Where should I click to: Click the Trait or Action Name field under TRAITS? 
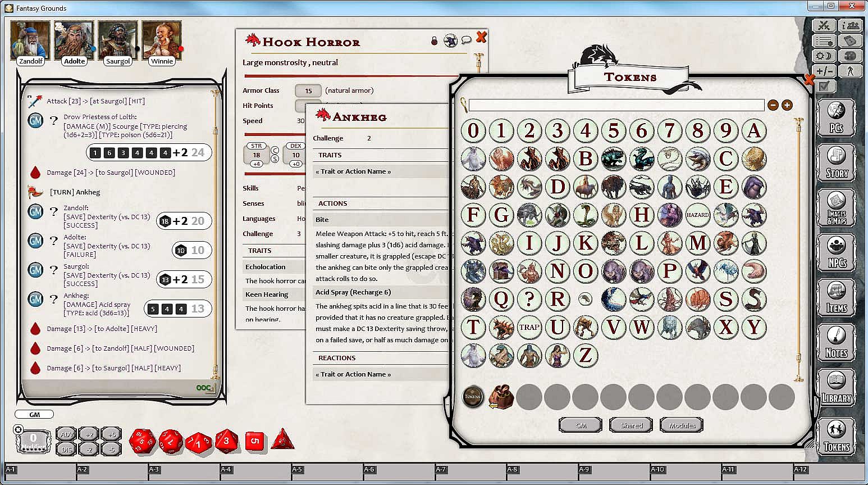382,171
